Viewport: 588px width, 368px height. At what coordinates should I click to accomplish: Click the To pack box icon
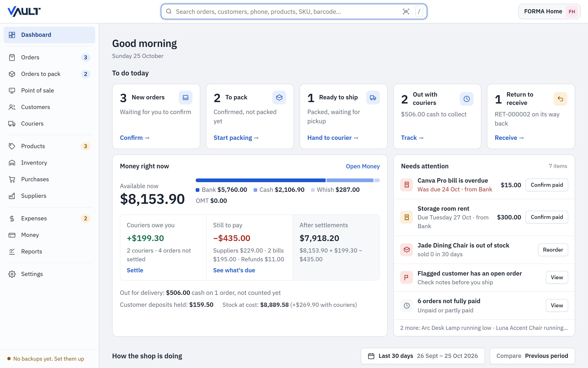point(279,98)
